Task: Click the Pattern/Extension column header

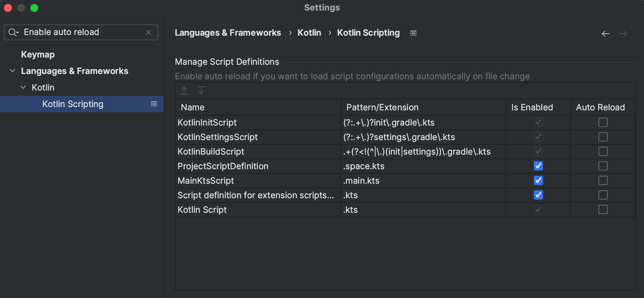Action: (x=424, y=107)
